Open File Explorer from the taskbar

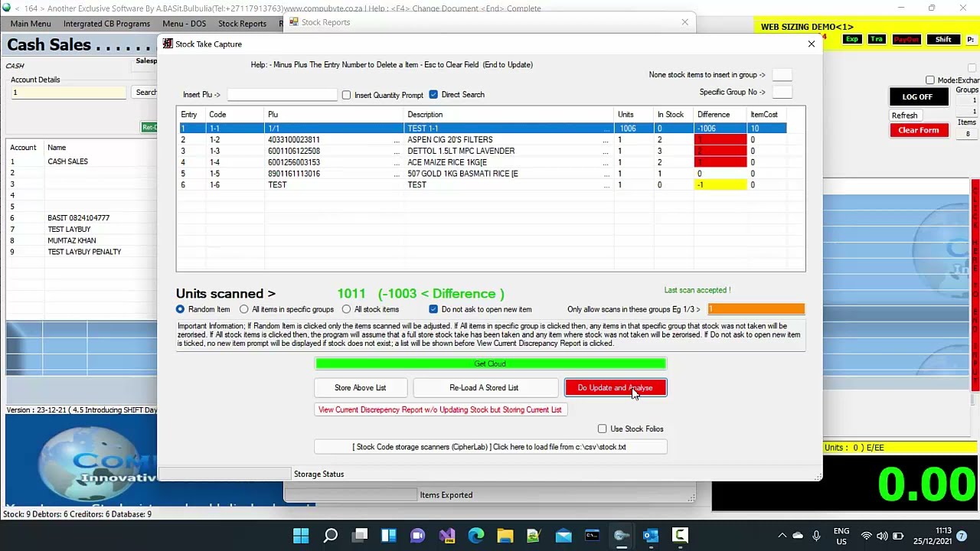505,535
